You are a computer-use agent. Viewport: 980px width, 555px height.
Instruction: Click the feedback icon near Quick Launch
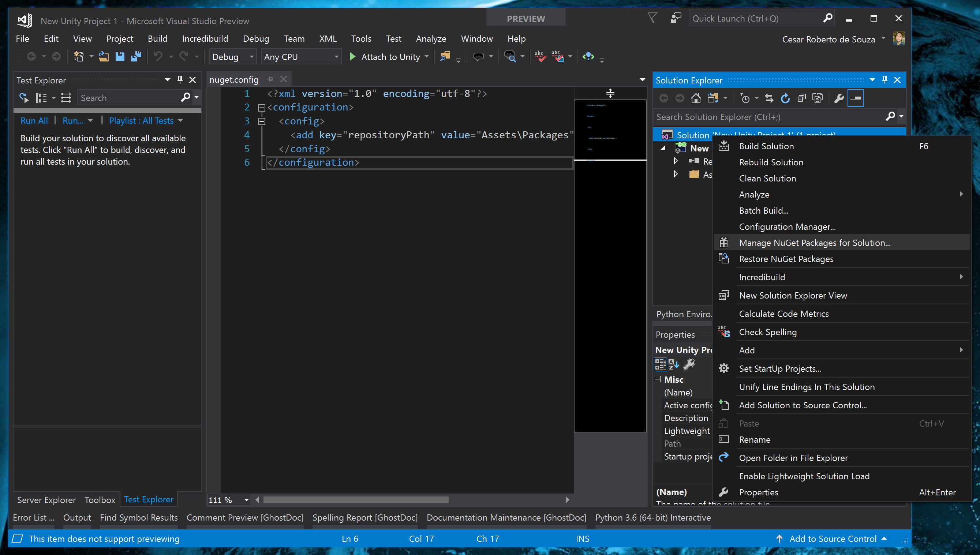676,18
